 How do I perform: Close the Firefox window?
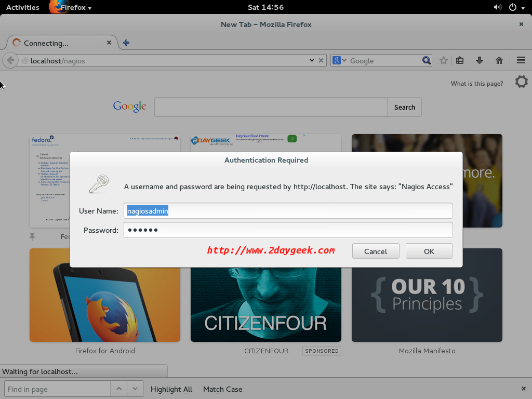pos(521,24)
